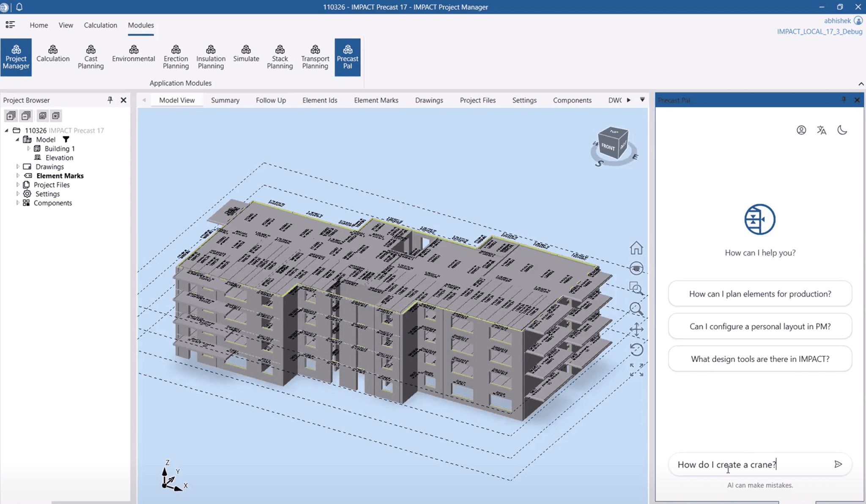Click the third Project Browser toolbar icon
This screenshot has width=866, height=504.
(x=42, y=116)
